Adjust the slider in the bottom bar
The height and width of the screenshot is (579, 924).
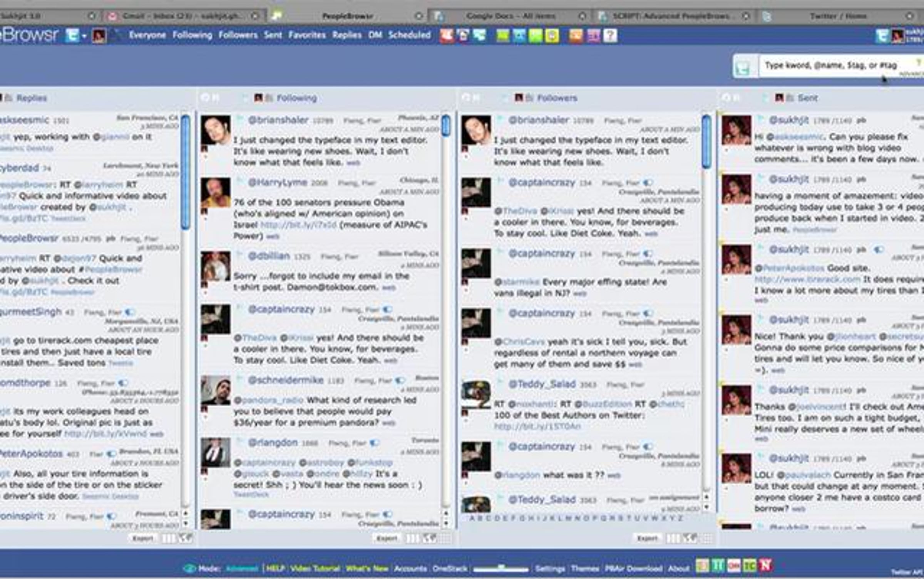coord(501,568)
